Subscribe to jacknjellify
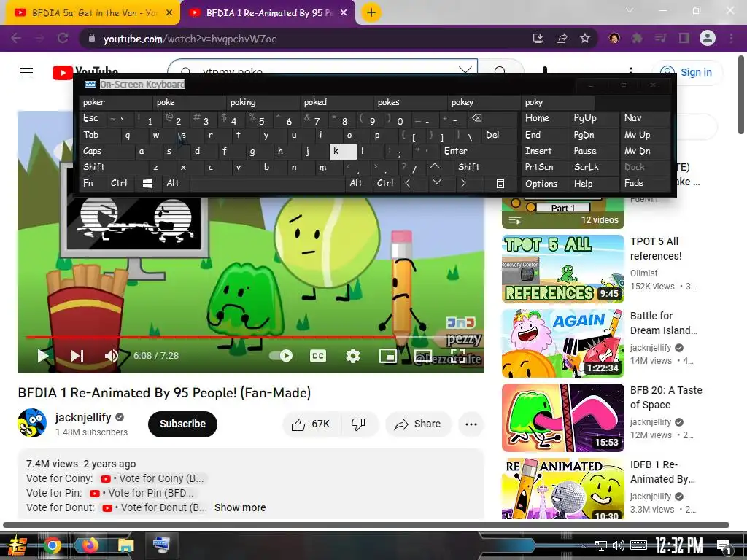 [x=182, y=424]
